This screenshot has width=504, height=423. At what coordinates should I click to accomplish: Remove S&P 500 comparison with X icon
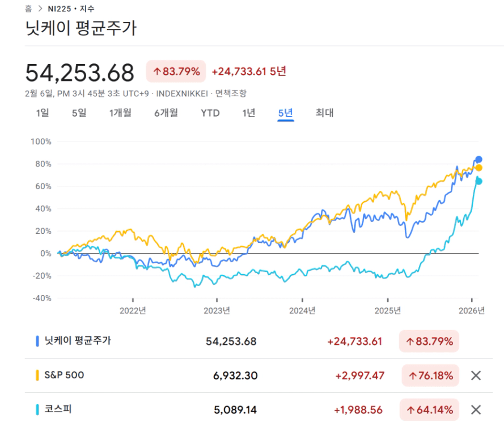pyautogui.click(x=476, y=375)
